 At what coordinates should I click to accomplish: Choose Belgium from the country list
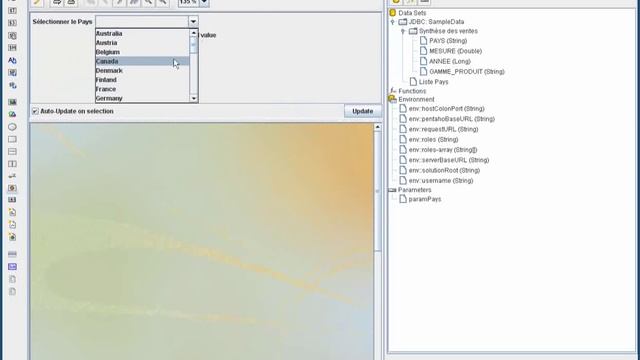point(142,52)
